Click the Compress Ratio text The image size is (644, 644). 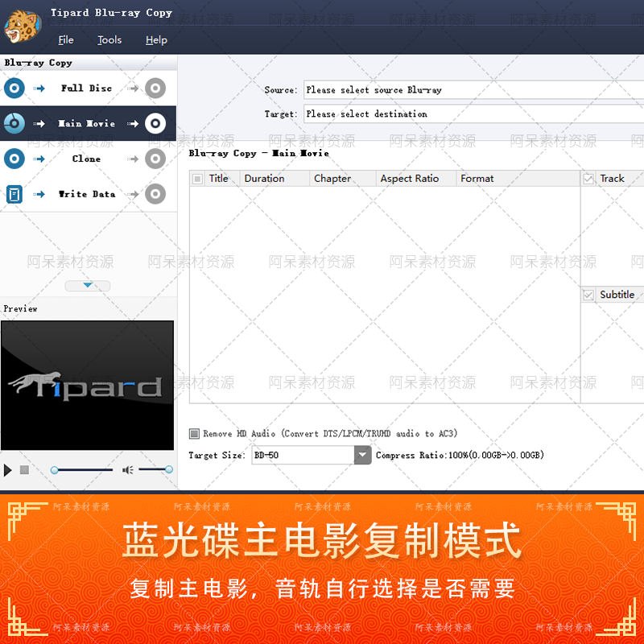tap(460, 455)
